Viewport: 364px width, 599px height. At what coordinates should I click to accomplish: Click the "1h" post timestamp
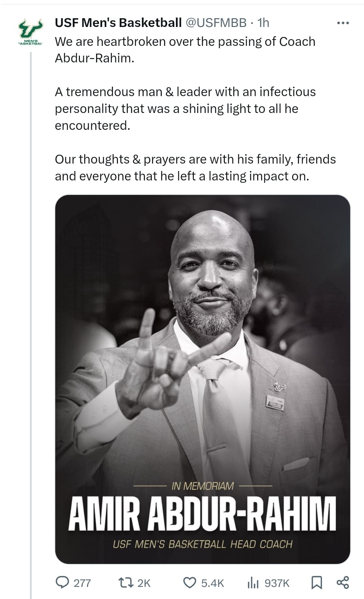263,23
